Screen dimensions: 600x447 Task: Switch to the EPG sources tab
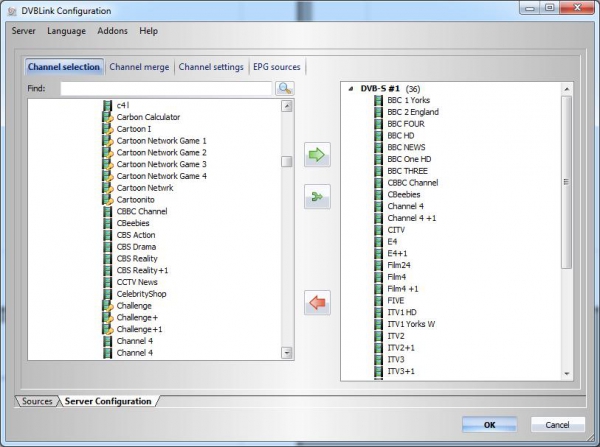pyautogui.click(x=277, y=67)
